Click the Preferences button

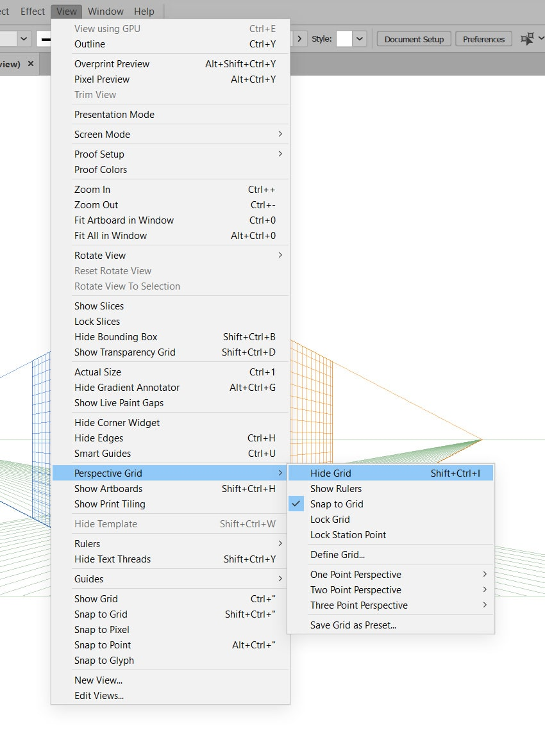(x=483, y=39)
